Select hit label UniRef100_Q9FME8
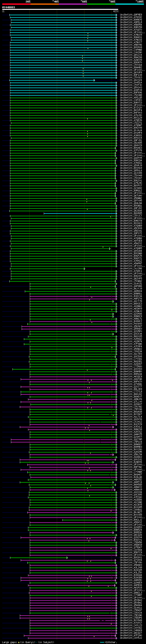 131,15
